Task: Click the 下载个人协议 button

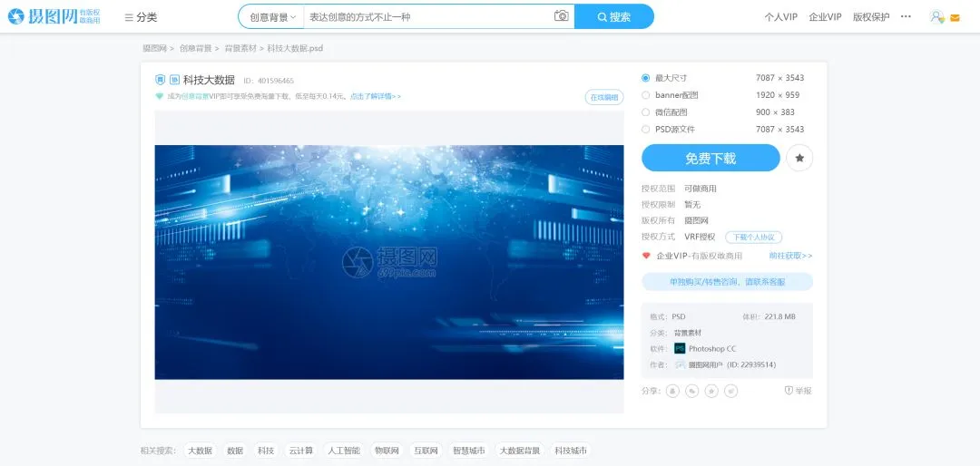Action: [754, 238]
